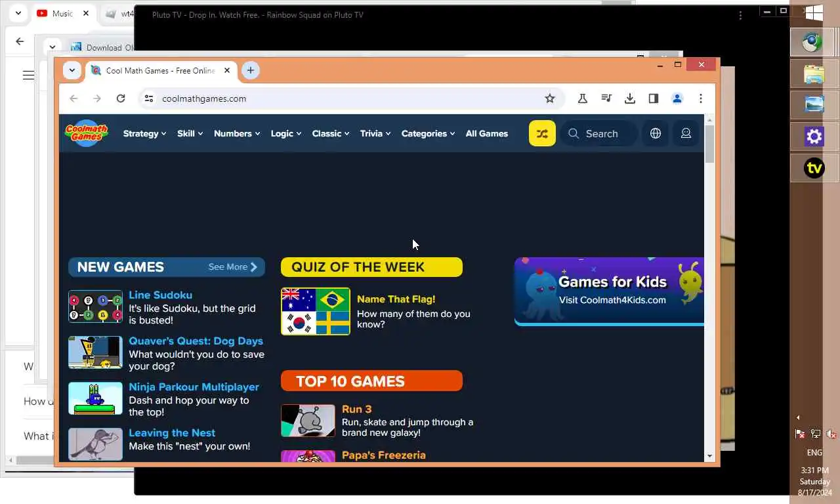The height and width of the screenshot is (504, 840).
Task: Click the forward navigation arrow
Action: click(x=97, y=98)
